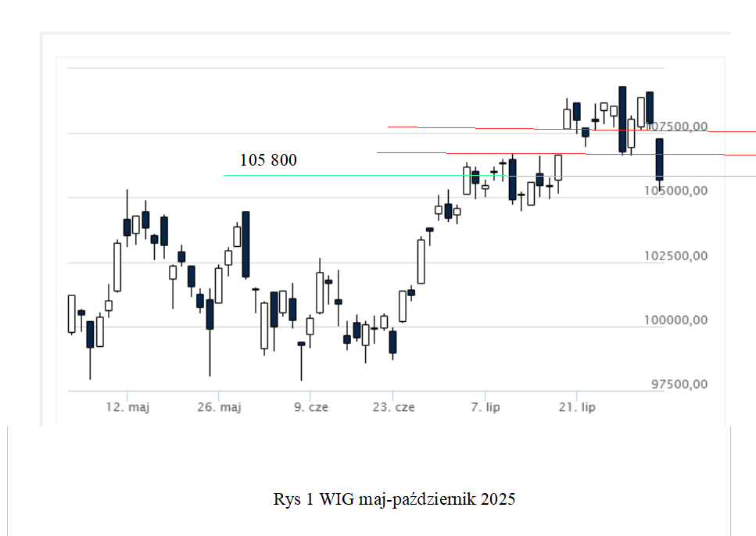This screenshot has width=756, height=536.
Task: Select the "9. cze" date marker
Action: pyautogui.click(x=310, y=407)
